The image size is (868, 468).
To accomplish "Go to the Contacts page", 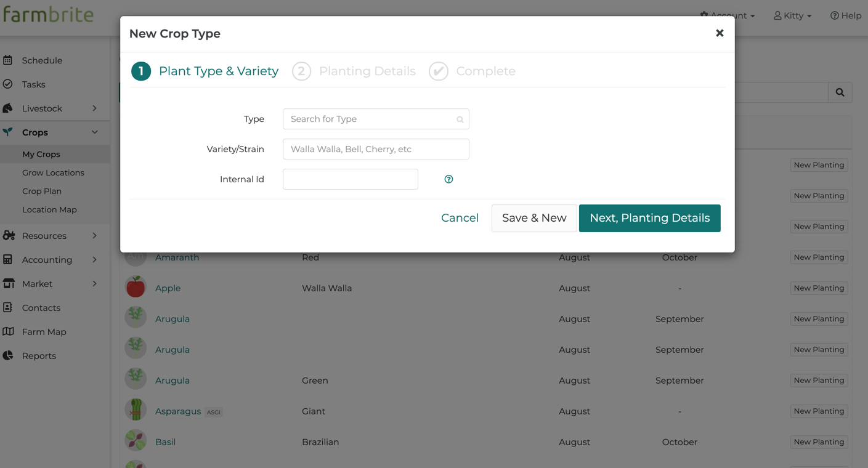I will pos(41,308).
